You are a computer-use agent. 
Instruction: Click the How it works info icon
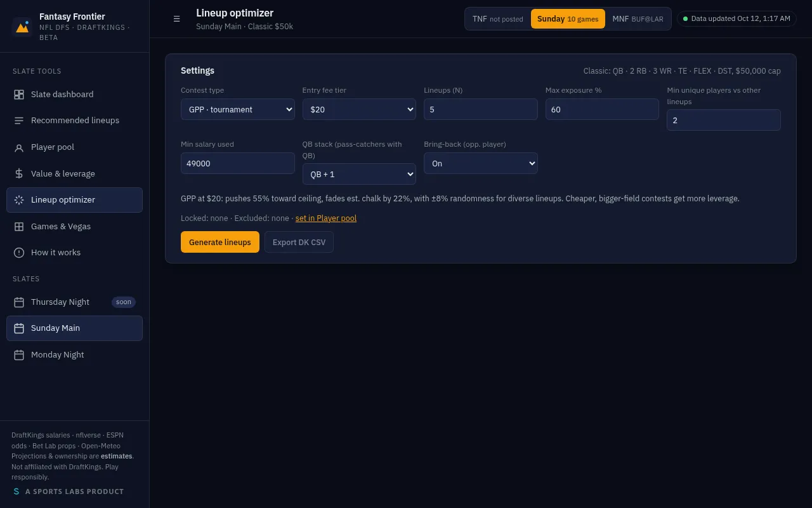(19, 253)
